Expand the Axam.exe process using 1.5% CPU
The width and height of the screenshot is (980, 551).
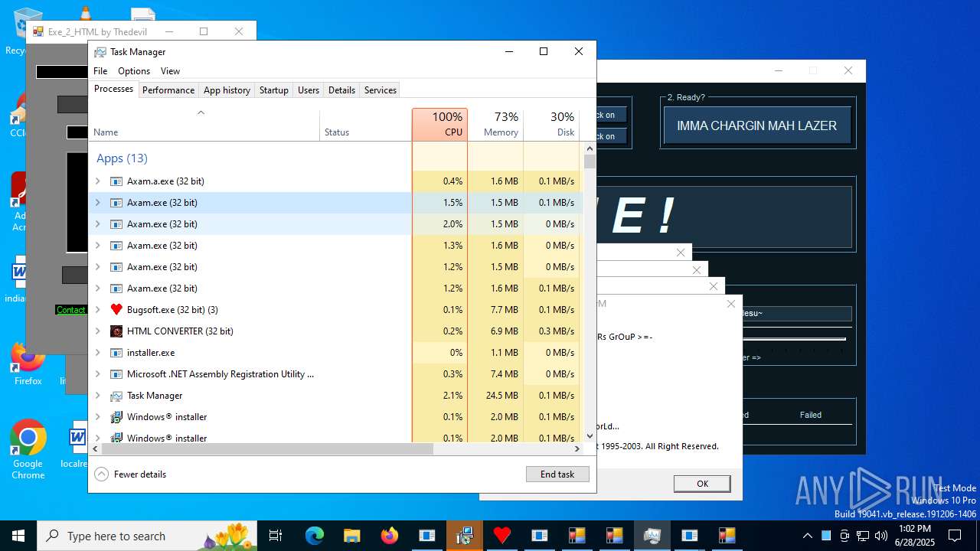[97, 203]
